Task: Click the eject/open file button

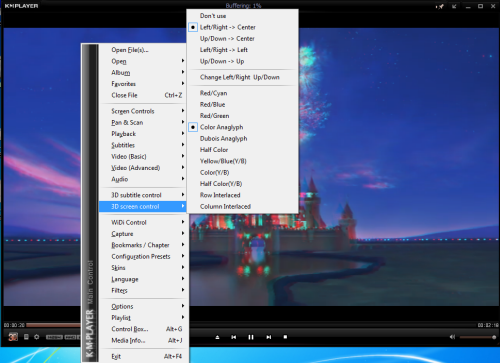Action: tap(217, 337)
